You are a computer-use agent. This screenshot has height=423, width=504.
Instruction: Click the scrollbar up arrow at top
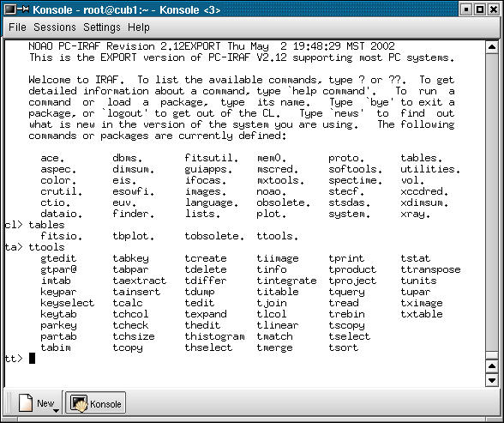tap(492, 47)
